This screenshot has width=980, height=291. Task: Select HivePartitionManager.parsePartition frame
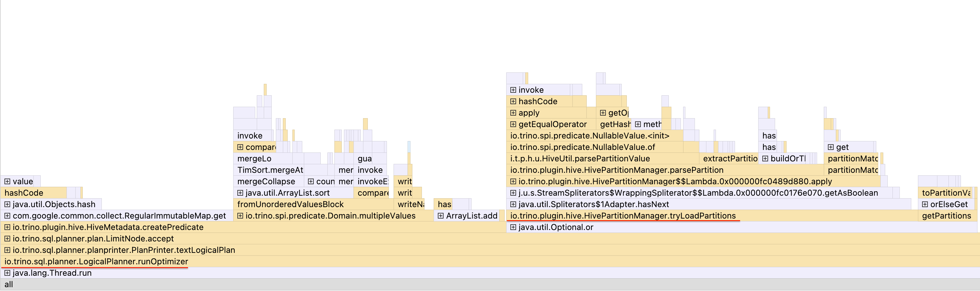[x=616, y=170]
